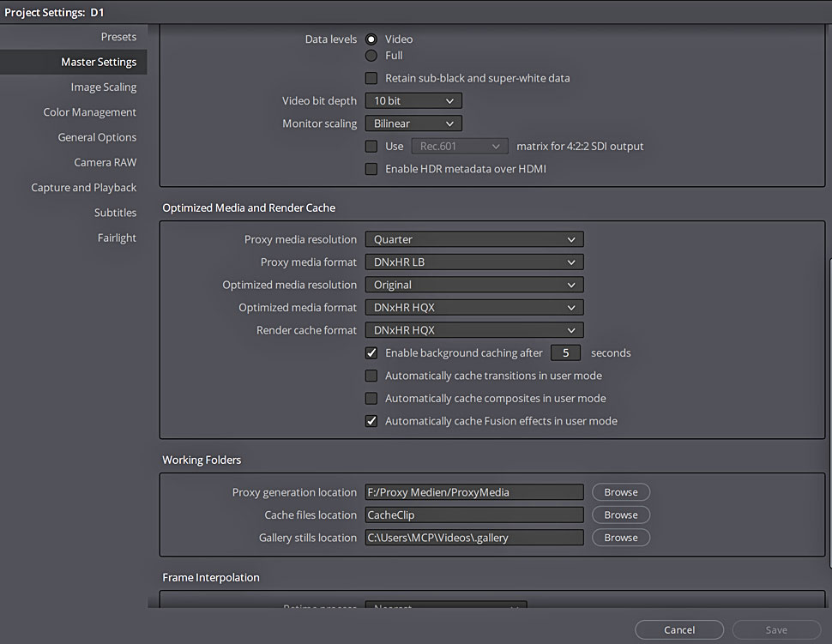Edit the background caching seconds field
832x644 pixels.
tap(565, 353)
